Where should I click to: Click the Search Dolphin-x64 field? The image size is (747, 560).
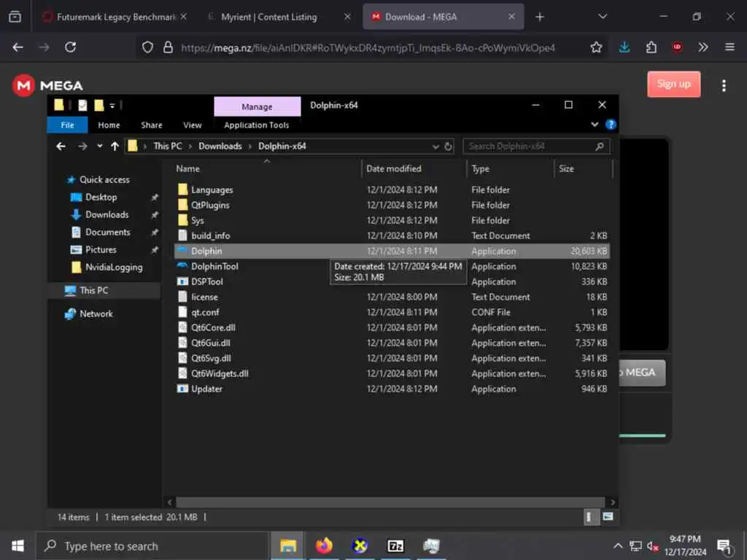point(536,146)
